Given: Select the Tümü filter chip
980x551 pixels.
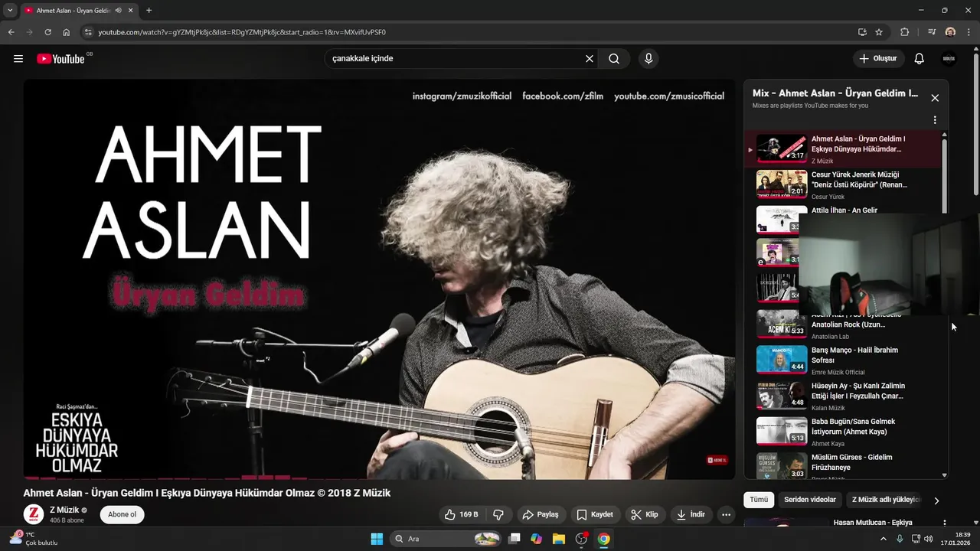Looking at the screenshot, I should 759,500.
